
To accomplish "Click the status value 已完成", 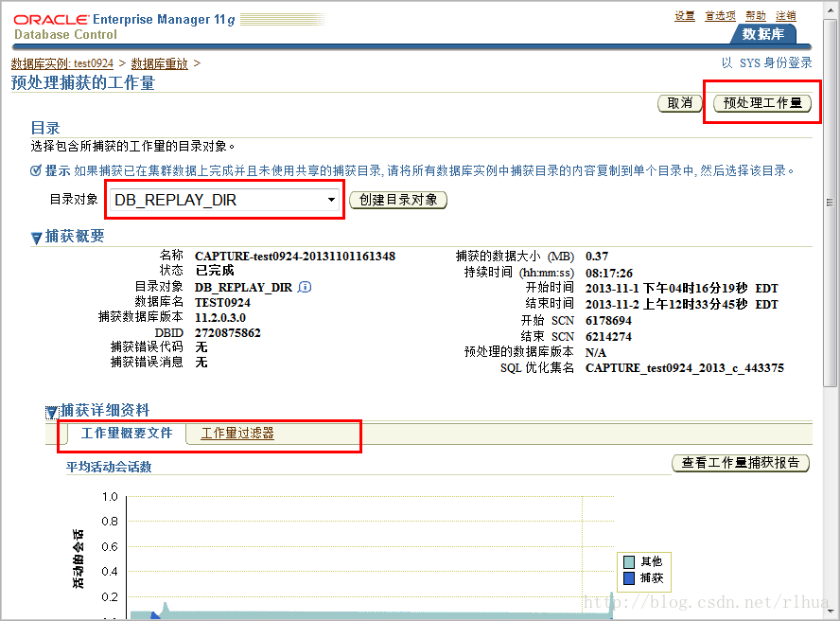I will tap(215, 271).
